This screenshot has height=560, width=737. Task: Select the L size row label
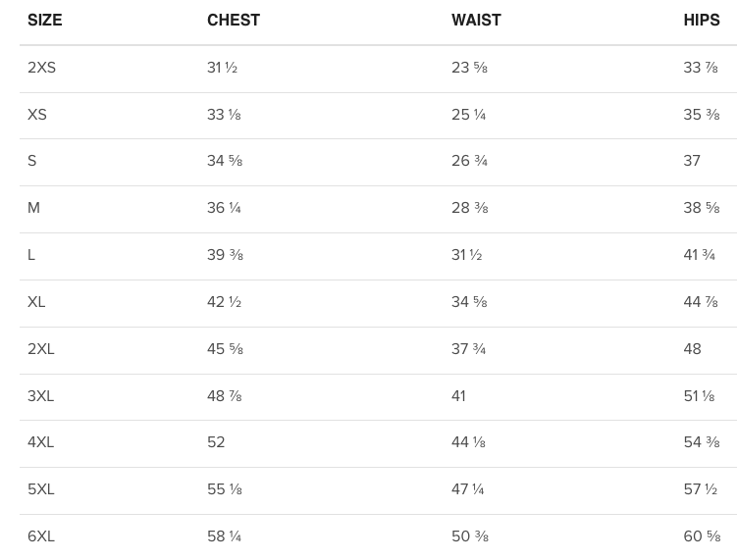pyautogui.click(x=31, y=255)
